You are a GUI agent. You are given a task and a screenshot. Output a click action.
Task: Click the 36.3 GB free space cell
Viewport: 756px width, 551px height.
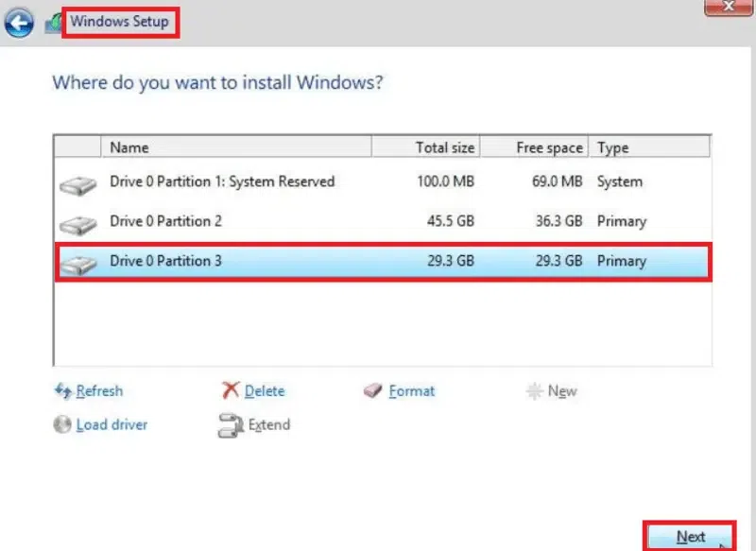click(x=558, y=221)
